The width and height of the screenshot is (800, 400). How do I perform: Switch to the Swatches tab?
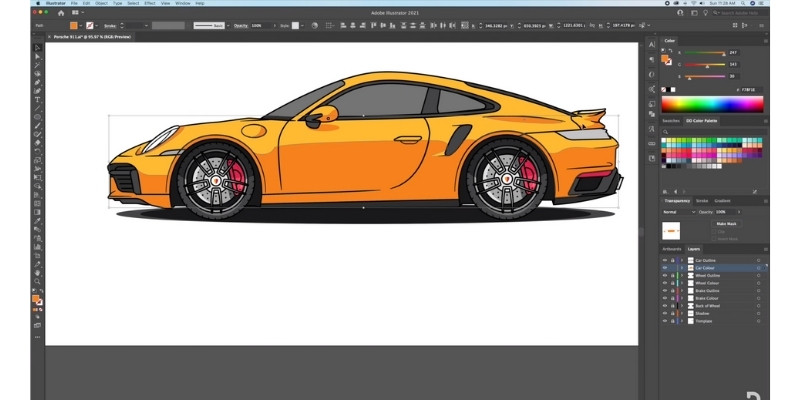(x=671, y=121)
